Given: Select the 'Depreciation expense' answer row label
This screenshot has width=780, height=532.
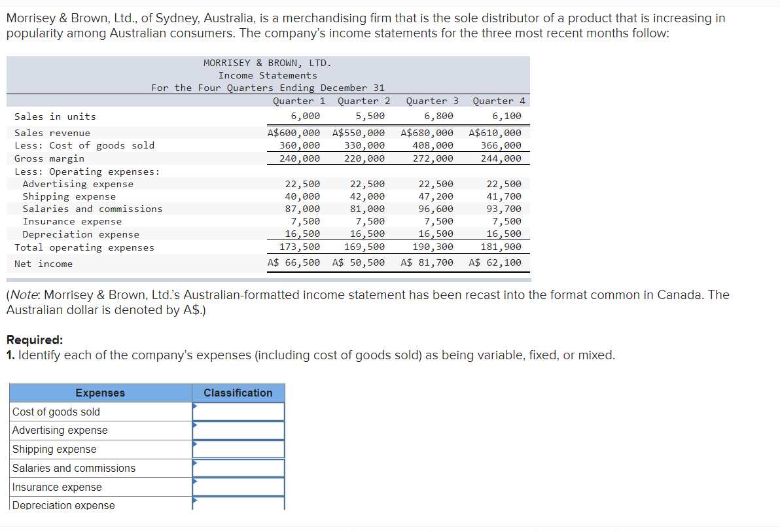Looking at the screenshot, I should click(63, 505).
